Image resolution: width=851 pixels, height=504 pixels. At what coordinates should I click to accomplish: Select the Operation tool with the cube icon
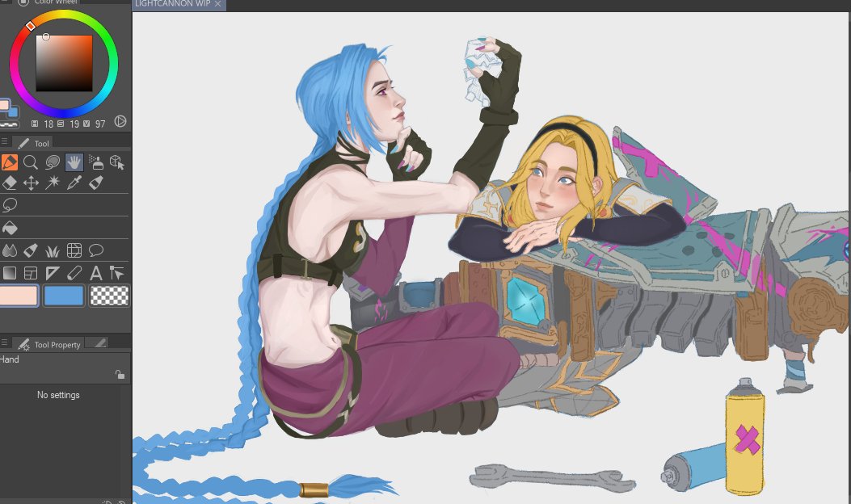(x=117, y=162)
